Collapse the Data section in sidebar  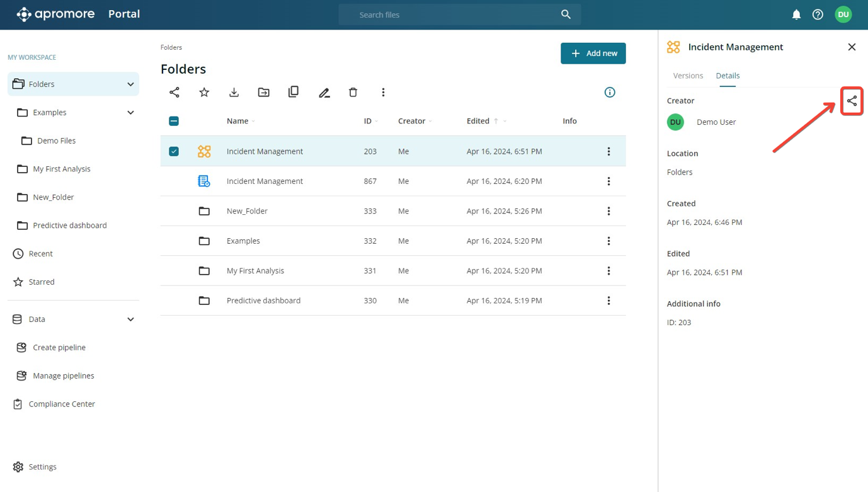point(130,319)
